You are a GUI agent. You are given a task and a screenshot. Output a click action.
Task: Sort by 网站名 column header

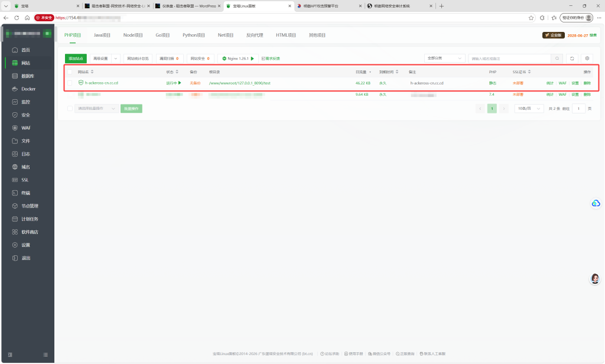tap(86, 72)
